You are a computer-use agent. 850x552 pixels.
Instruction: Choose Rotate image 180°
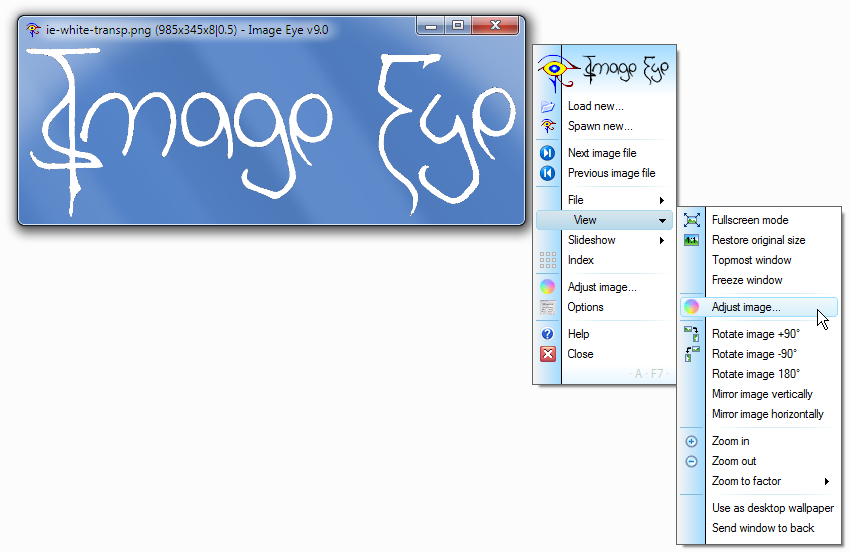point(756,374)
